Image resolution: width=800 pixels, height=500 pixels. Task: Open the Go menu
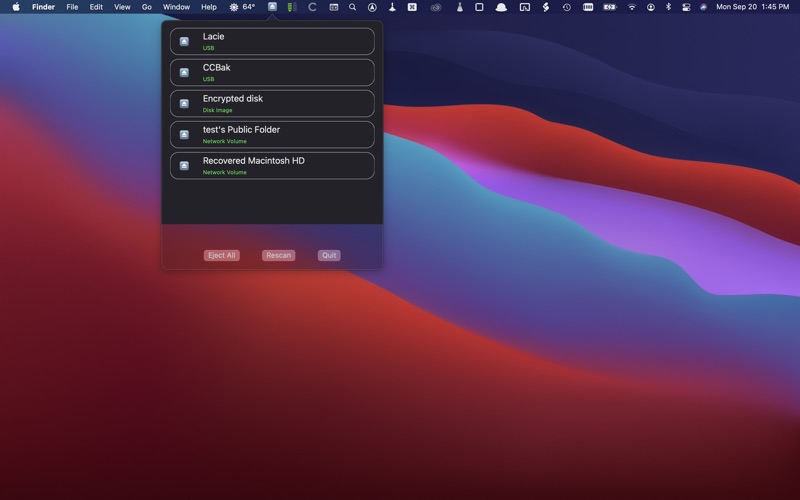[146, 7]
